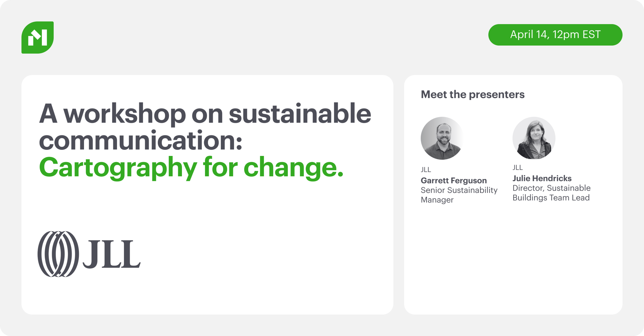Viewport: 644px width, 336px height.
Task: Click the word communication in the title
Action: pyautogui.click(x=140, y=141)
